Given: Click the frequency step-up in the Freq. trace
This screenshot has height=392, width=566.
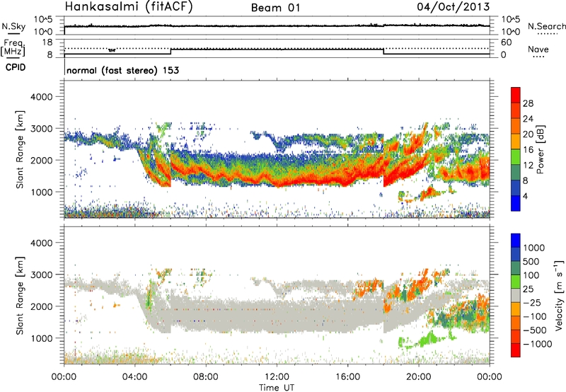Looking at the screenshot, I should pos(171,52).
